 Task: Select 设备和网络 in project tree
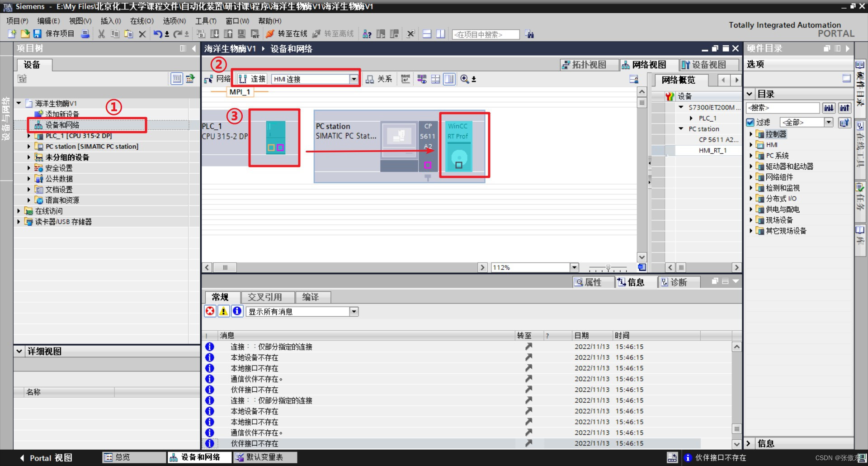62,125
